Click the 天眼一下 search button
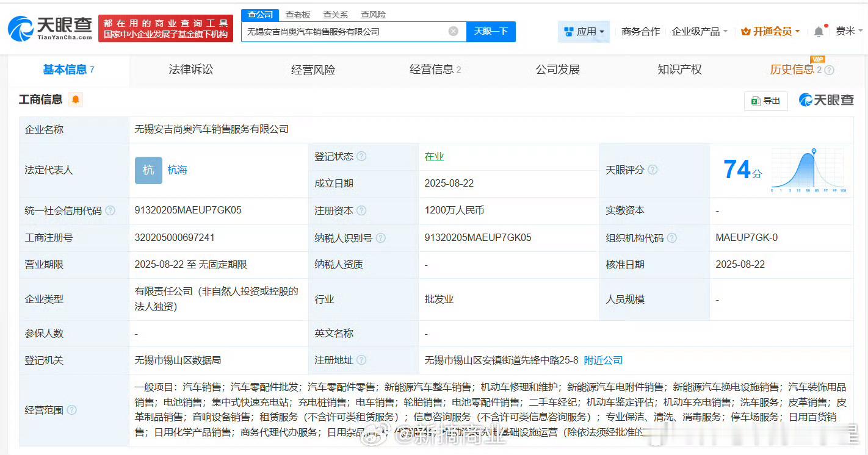 (491, 31)
